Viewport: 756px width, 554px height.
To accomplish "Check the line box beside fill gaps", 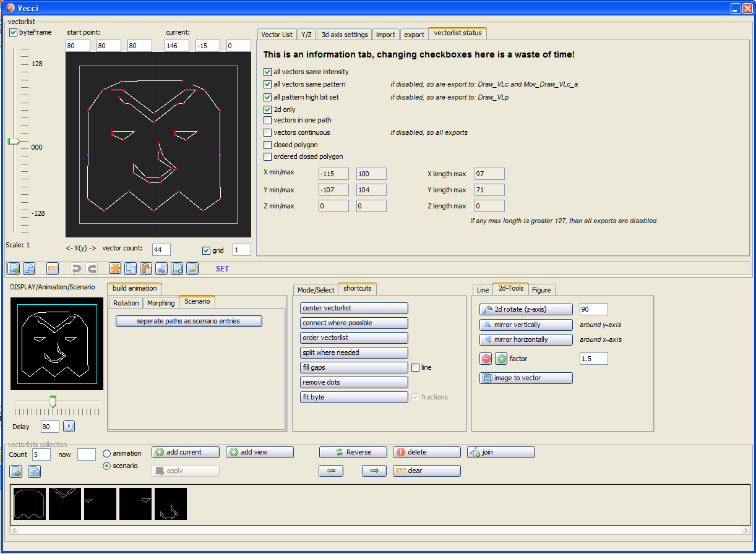I will 416,367.
